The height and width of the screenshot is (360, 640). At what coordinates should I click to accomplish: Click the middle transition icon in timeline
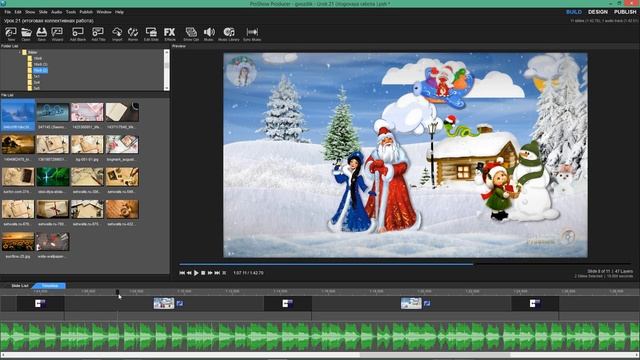[287, 303]
